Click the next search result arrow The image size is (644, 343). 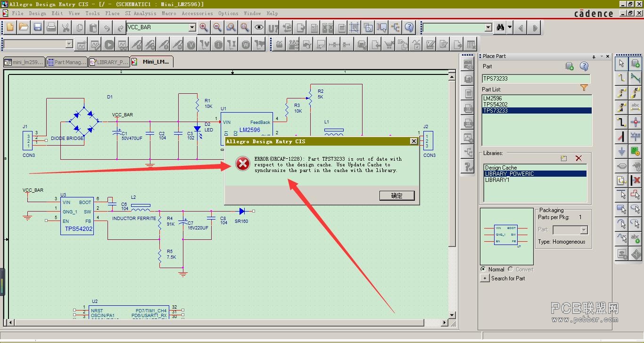(535, 28)
